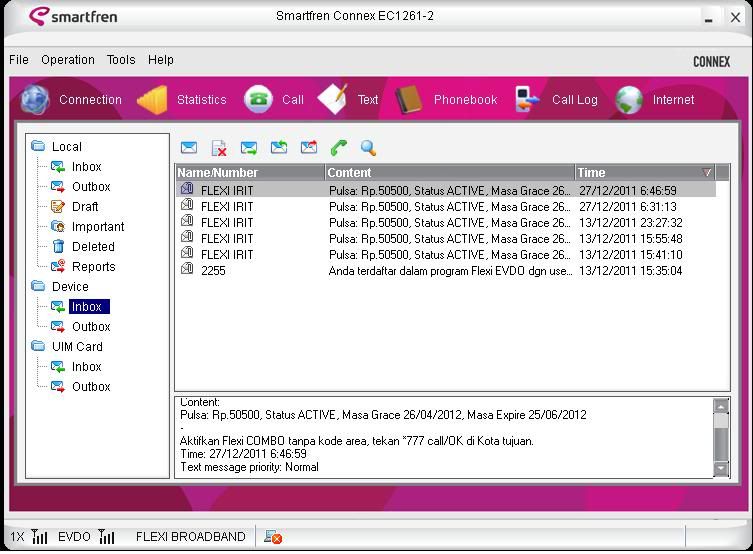Image resolution: width=753 pixels, height=554 pixels.
Task: Select Local Outbox folder
Action: [91, 186]
